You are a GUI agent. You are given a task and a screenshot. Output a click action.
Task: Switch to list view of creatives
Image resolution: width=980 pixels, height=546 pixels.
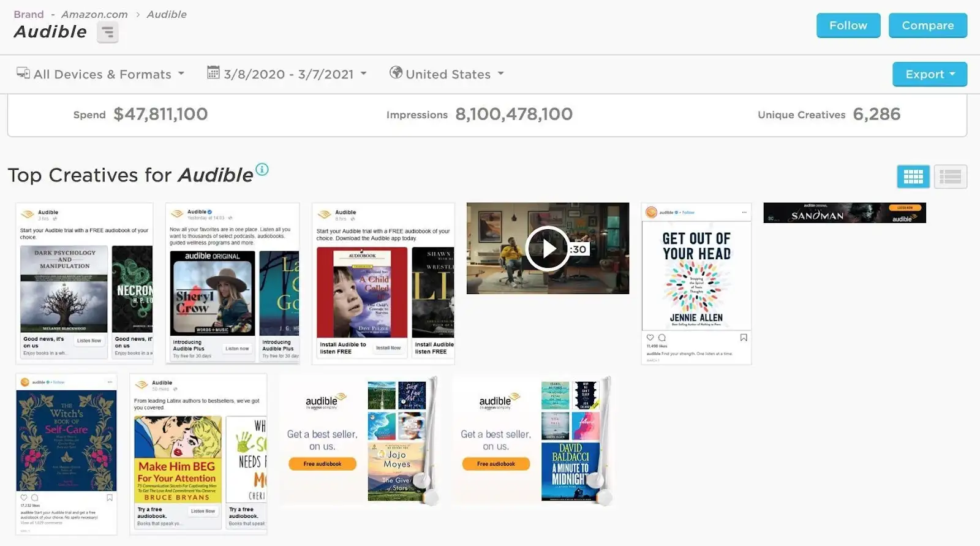tap(951, 177)
